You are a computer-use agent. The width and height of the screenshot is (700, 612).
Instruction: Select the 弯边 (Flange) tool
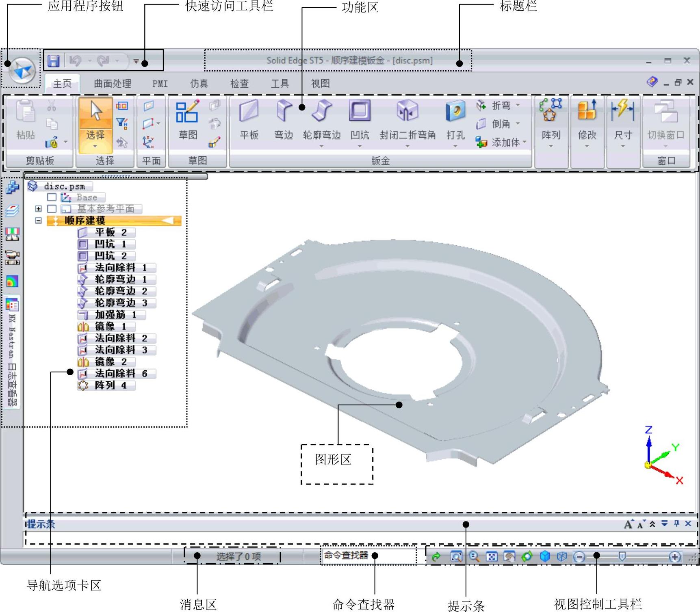(x=284, y=111)
